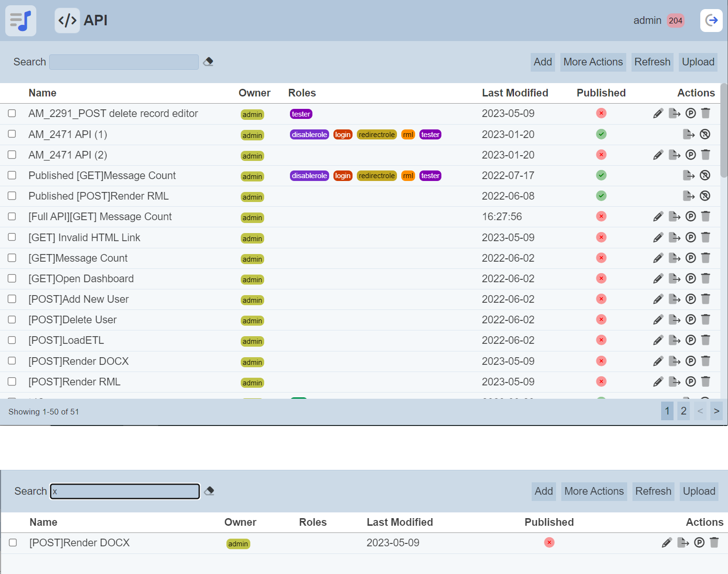Click the next page arrow
Viewport: 728px width, 574px height.
click(716, 411)
